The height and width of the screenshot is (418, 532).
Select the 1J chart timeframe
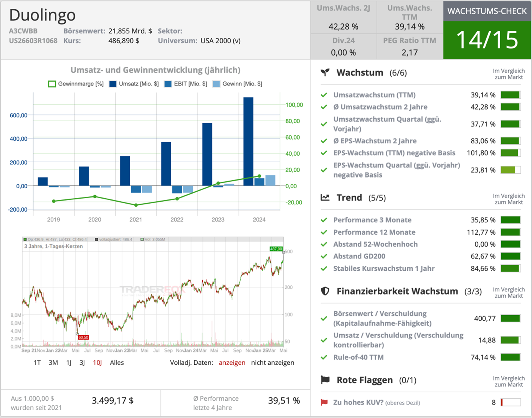(69, 362)
